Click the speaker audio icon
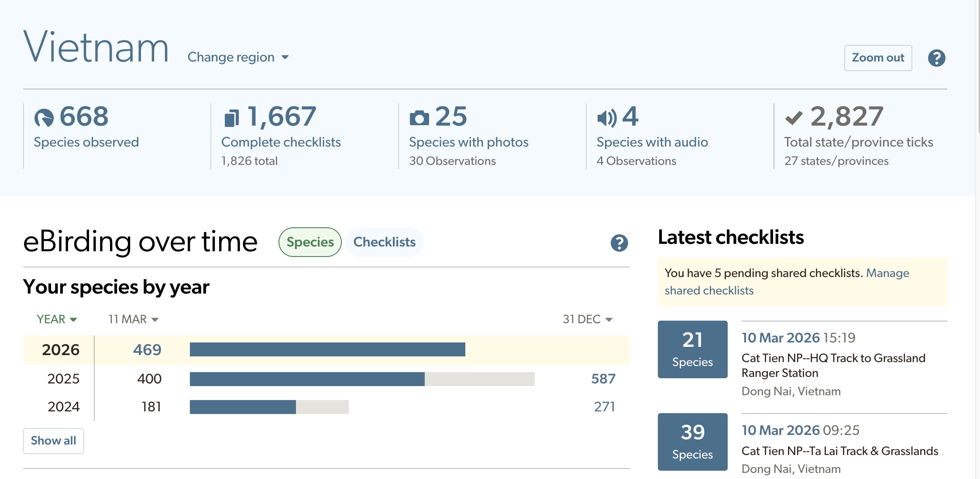This screenshot has width=980, height=479. (606, 118)
